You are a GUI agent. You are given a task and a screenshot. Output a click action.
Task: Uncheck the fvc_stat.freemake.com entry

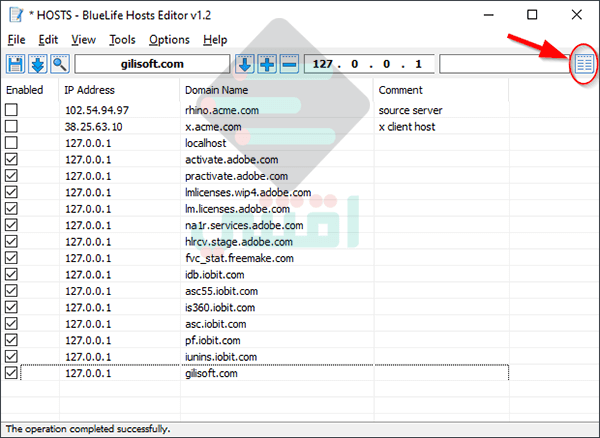[11, 258]
